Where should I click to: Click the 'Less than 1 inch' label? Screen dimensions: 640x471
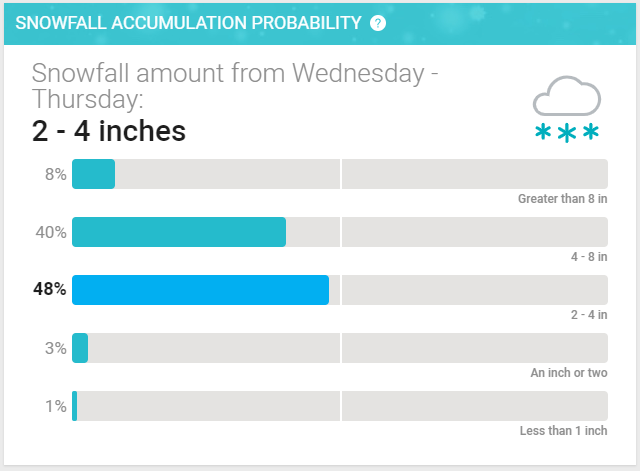564,431
